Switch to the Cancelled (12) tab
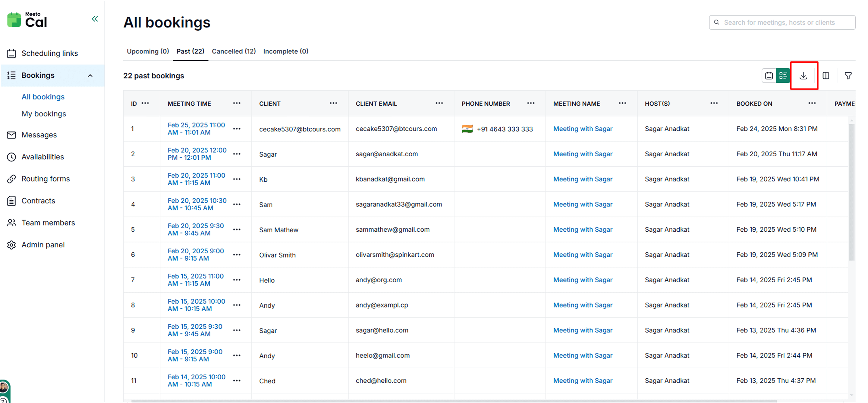 tap(234, 51)
